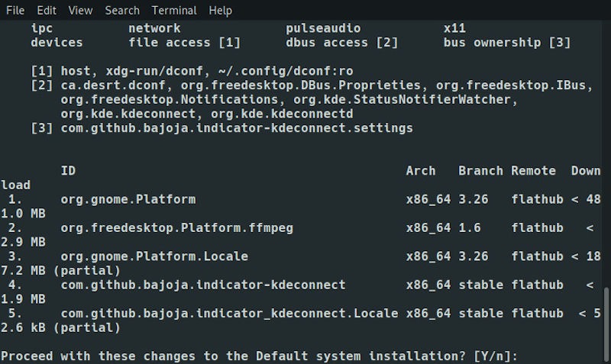Open the Edit menu

[x=47, y=11]
